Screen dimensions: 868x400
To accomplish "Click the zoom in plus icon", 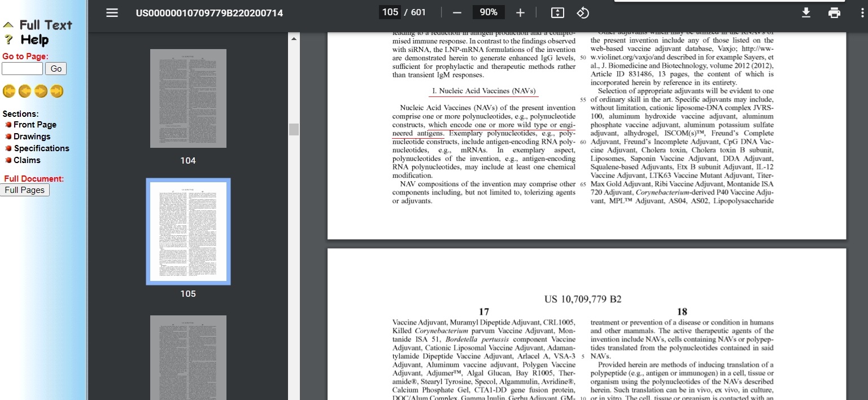I will tap(520, 12).
